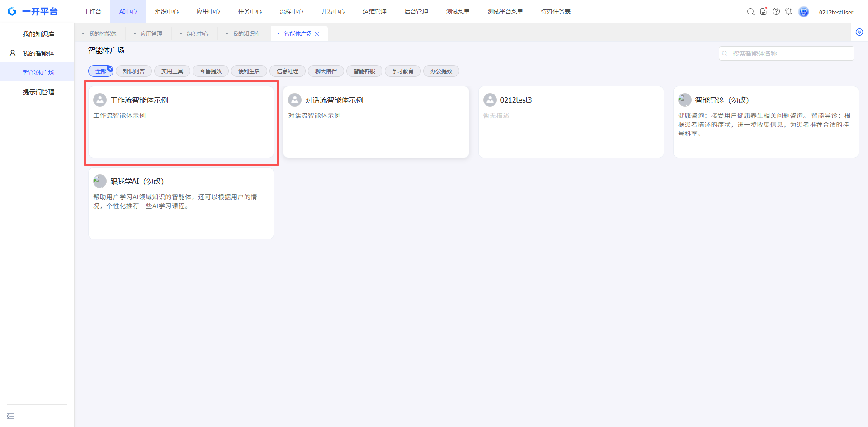Open 提示词管理 in the sidebar
This screenshot has width=868, height=427.
tap(38, 92)
